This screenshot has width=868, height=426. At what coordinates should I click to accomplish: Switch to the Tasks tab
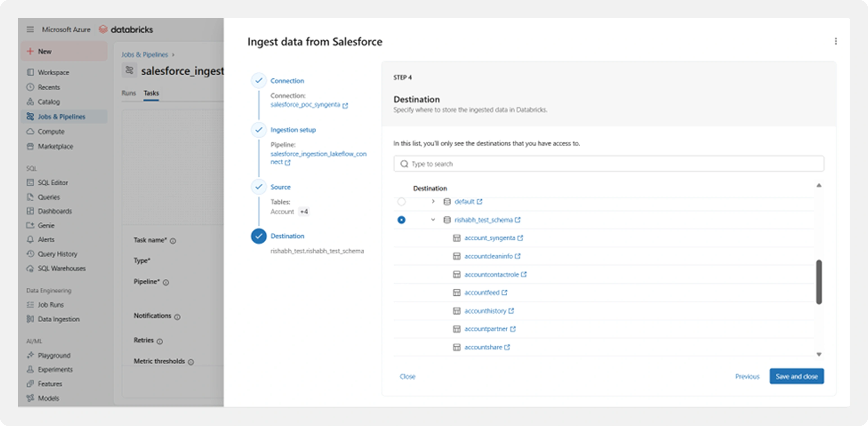[151, 93]
